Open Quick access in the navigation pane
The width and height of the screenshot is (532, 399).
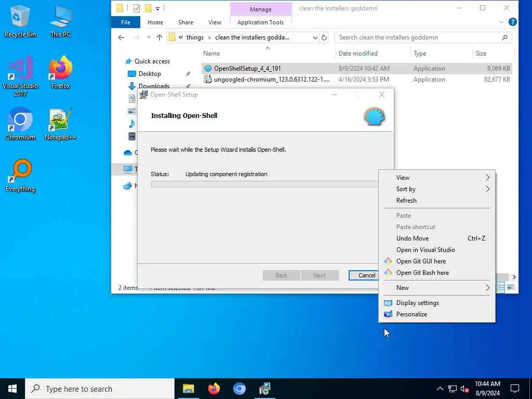point(152,61)
